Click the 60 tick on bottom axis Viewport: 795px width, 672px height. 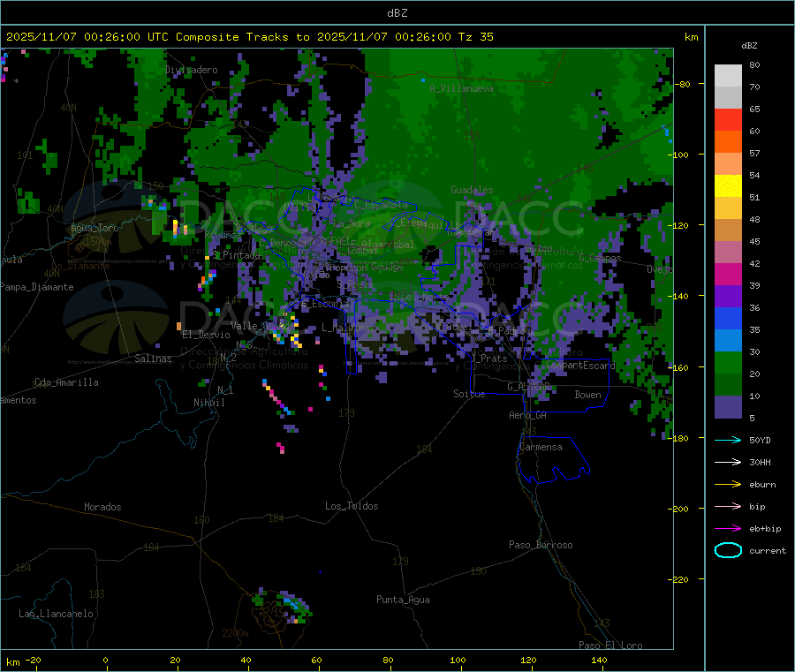tap(316, 660)
